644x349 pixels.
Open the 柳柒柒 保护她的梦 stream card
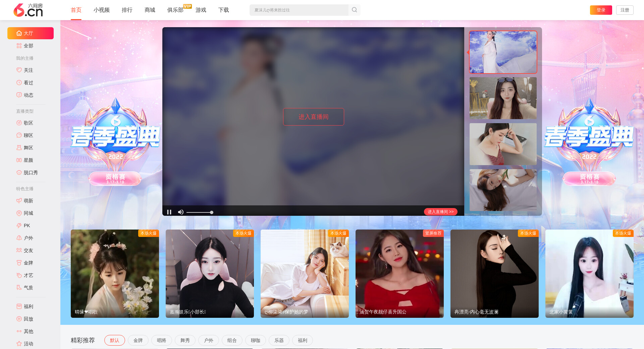coord(305,273)
